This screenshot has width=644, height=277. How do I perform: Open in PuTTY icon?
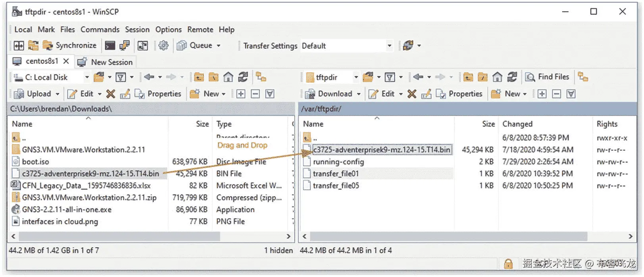pyautogui.click(x=125, y=46)
